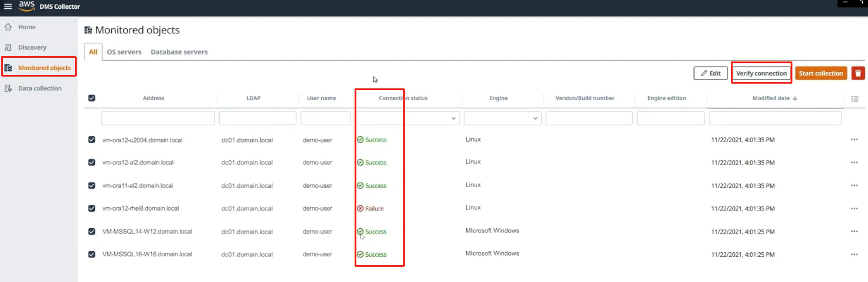Sort by the Address column header

point(154,98)
